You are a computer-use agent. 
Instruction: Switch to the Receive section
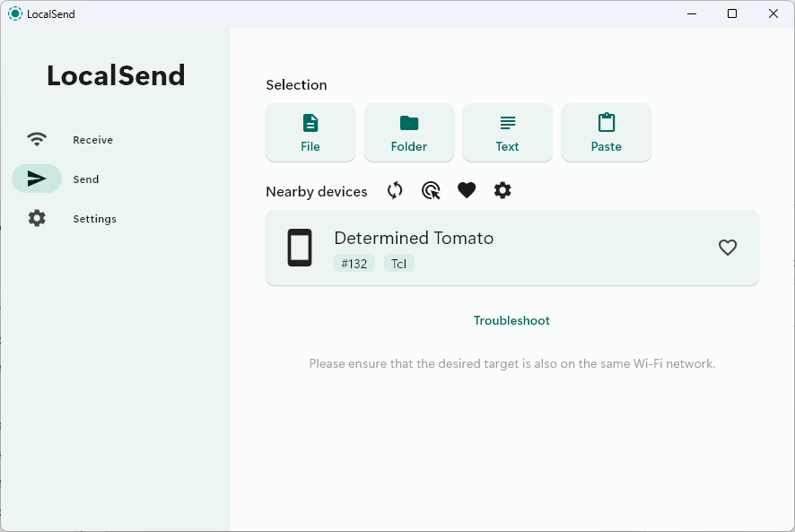point(92,139)
